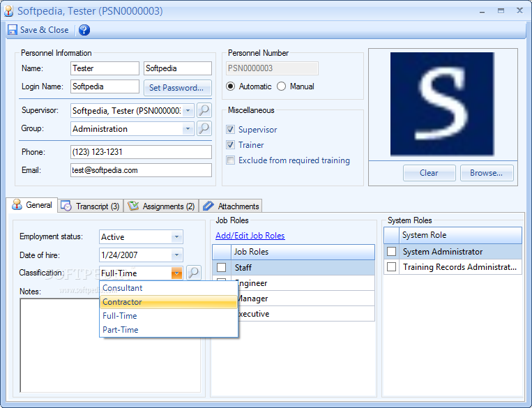
Task: Click the Set Password button
Action: (x=177, y=88)
